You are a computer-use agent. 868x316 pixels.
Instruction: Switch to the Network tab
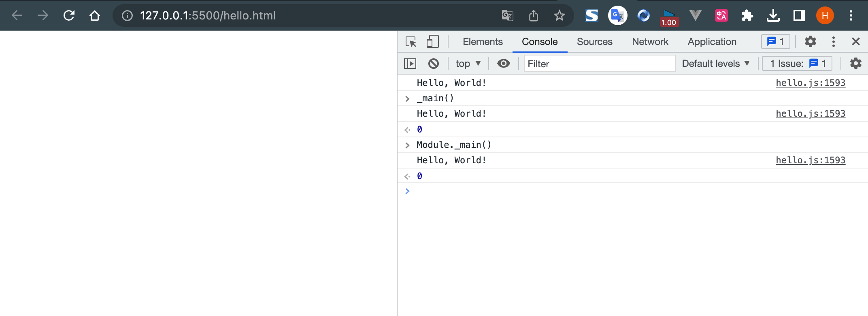click(x=650, y=42)
